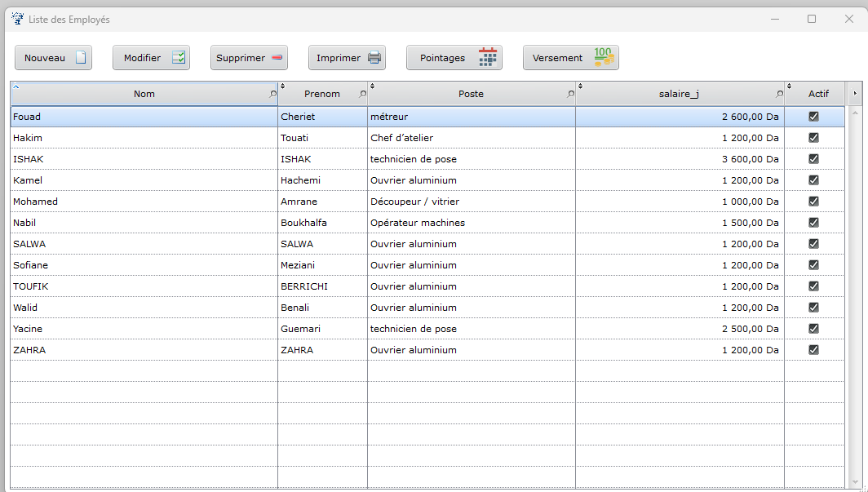
Task: Click the search magnifier in salaire_j header
Action: tap(779, 95)
